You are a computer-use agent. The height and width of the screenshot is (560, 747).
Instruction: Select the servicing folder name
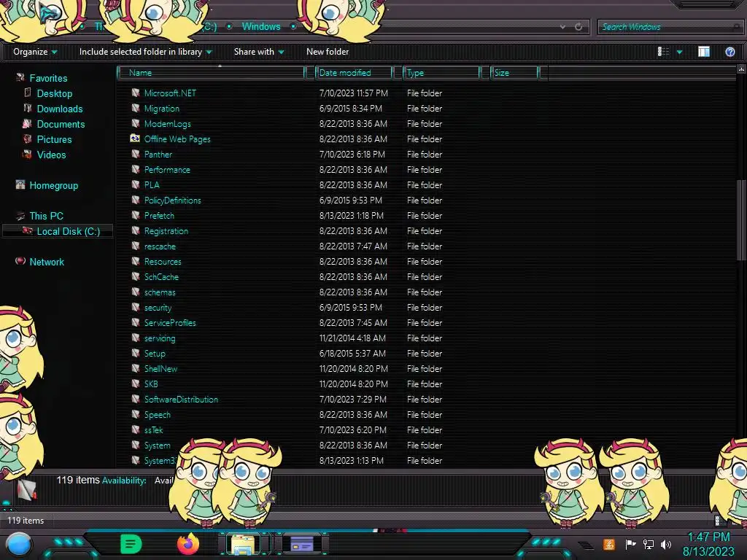tap(160, 338)
